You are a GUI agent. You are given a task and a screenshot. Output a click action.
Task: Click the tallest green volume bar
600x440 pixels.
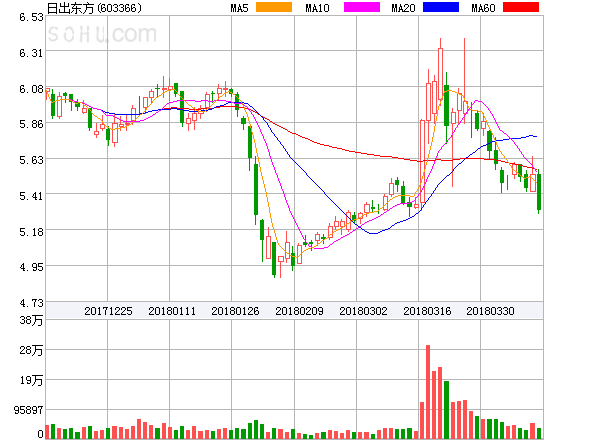click(x=446, y=410)
